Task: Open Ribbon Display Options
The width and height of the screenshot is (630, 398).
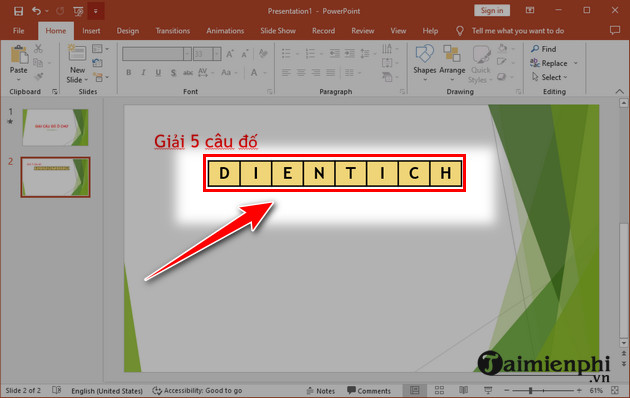Action: (x=530, y=10)
